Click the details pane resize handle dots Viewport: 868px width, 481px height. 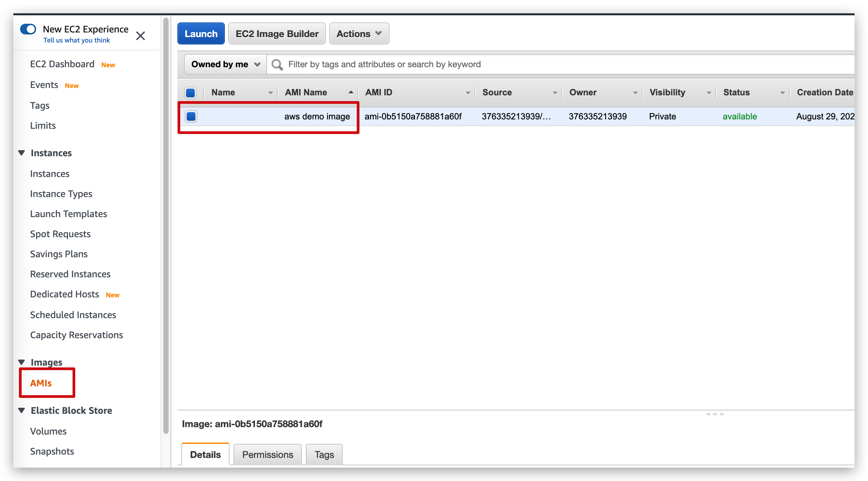tap(715, 414)
